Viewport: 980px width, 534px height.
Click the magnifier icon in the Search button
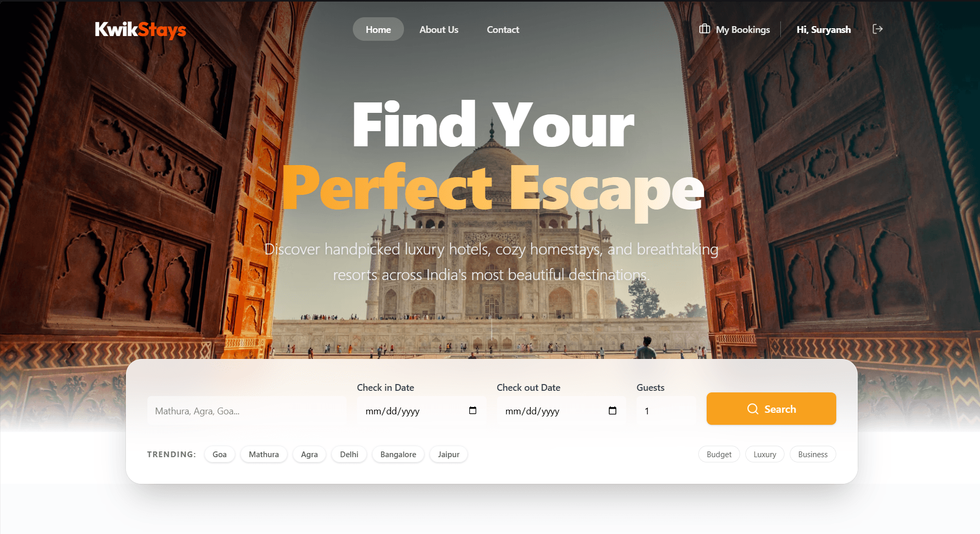[x=753, y=409]
